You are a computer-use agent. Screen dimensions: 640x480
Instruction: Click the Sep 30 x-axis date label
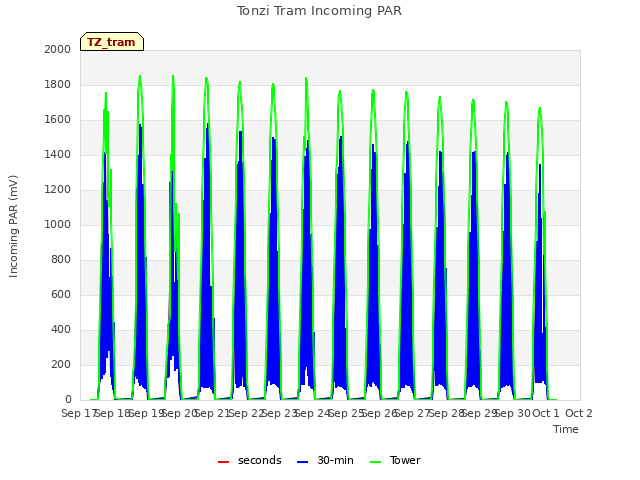coord(513,413)
